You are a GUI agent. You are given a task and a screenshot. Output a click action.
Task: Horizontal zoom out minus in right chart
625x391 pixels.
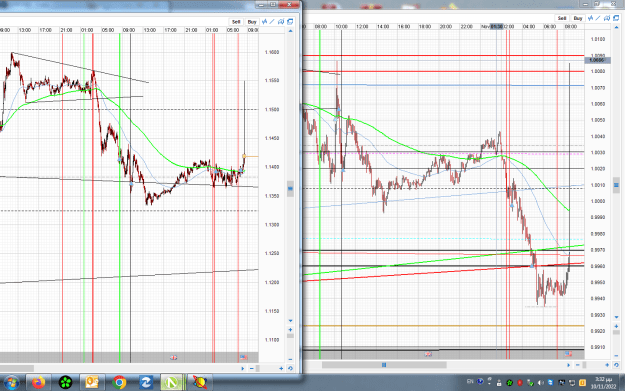[578, 365]
